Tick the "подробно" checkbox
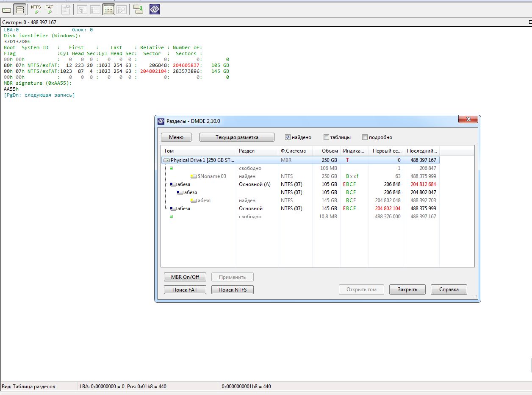Viewport: 532px width, 395px height. point(365,137)
